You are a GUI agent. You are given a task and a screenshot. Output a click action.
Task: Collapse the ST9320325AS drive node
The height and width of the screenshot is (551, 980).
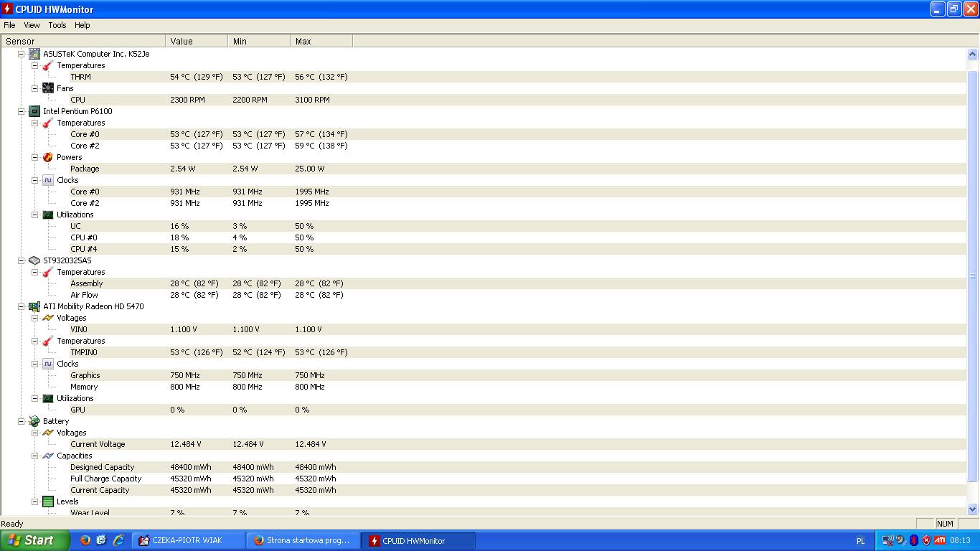coord(22,260)
